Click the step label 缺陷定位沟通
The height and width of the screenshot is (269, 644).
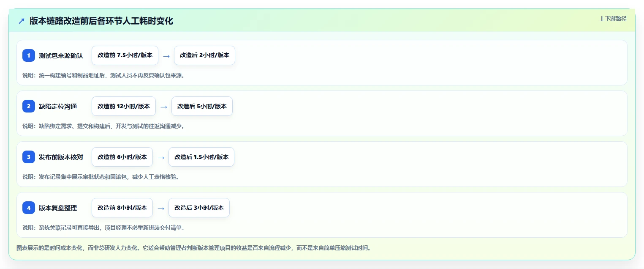[x=58, y=106]
